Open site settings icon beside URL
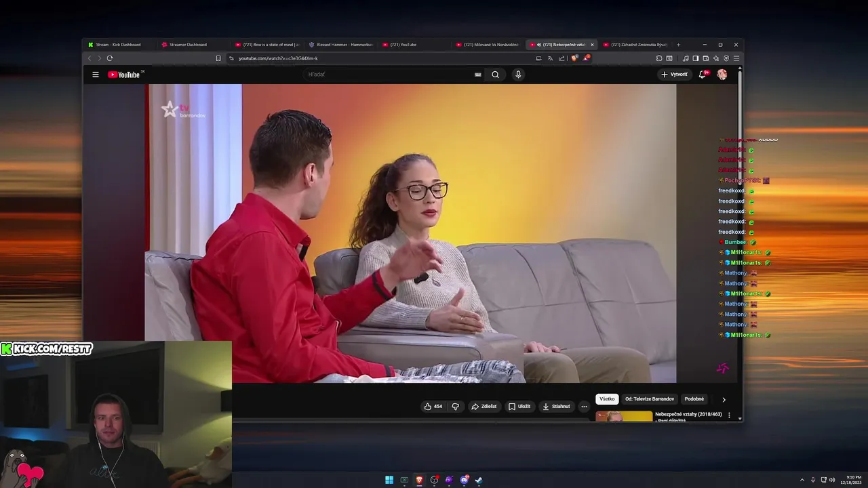Image resolution: width=868 pixels, height=488 pixels. pyautogui.click(x=231, y=58)
